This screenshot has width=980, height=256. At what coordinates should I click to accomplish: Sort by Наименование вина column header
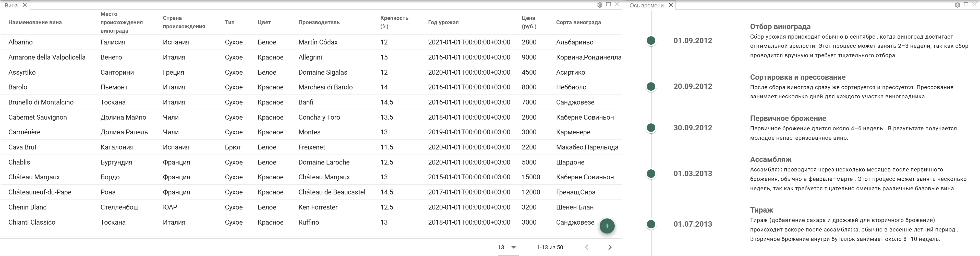(x=35, y=22)
